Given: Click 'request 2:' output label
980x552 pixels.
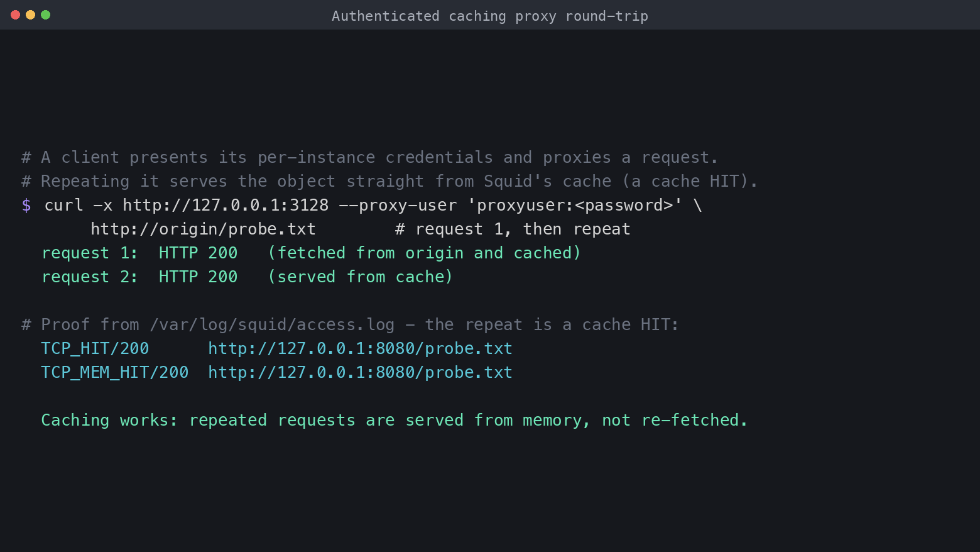Looking at the screenshot, I should 90,277.
